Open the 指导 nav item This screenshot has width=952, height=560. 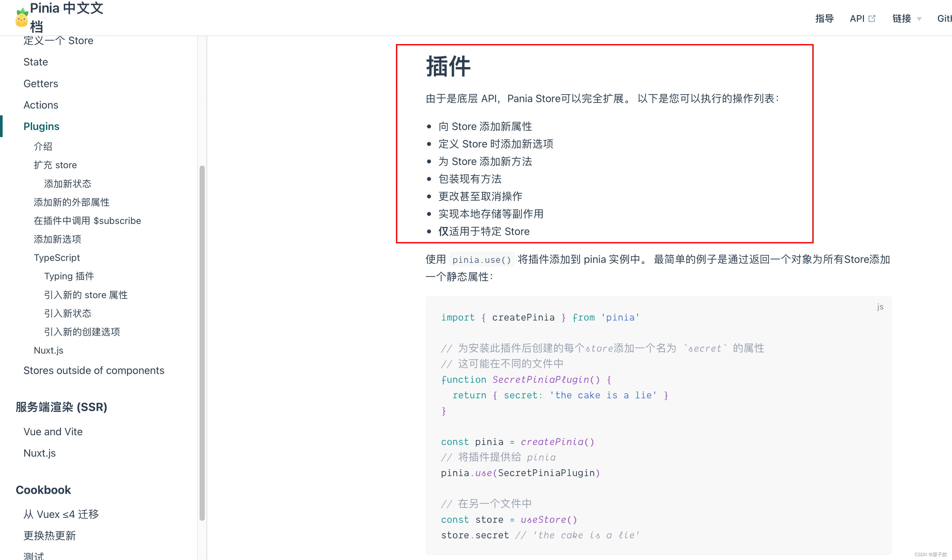pyautogui.click(x=824, y=18)
